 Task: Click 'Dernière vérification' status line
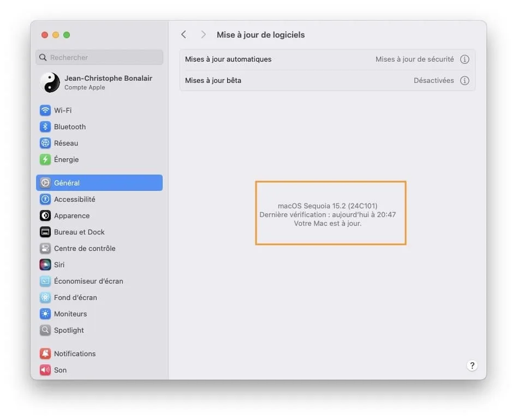coord(328,215)
